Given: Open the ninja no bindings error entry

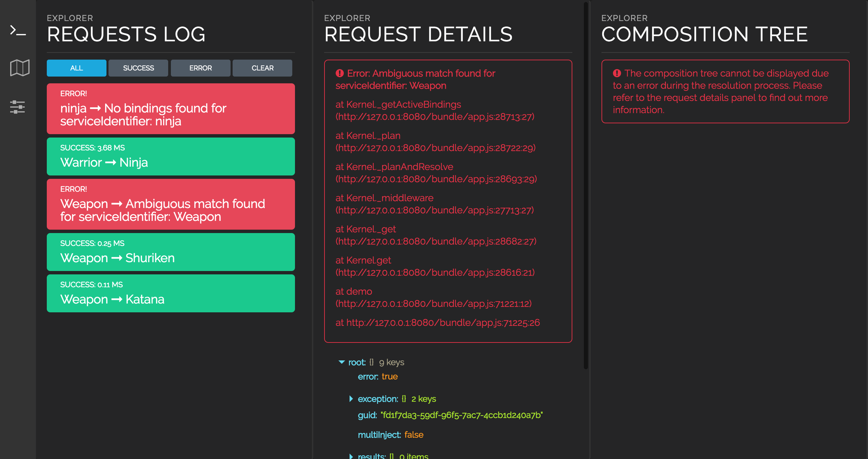Looking at the screenshot, I should pos(171,109).
